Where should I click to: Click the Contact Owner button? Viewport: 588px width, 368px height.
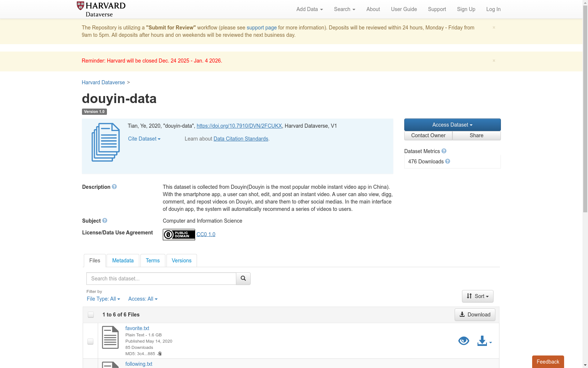coord(428,135)
